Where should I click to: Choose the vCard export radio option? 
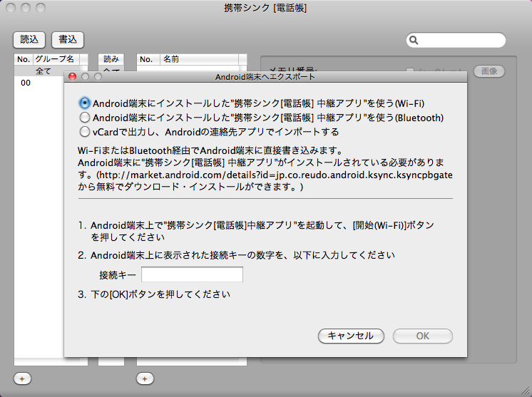(x=85, y=131)
